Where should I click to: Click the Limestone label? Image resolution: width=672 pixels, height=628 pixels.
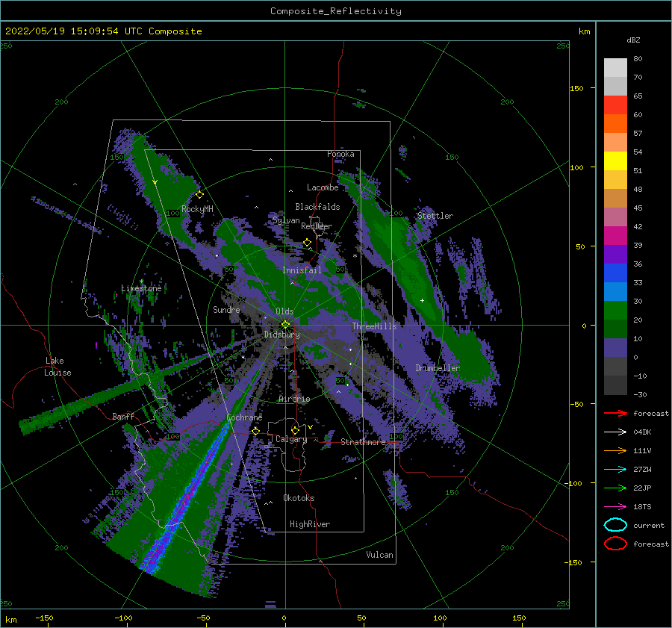(141, 288)
